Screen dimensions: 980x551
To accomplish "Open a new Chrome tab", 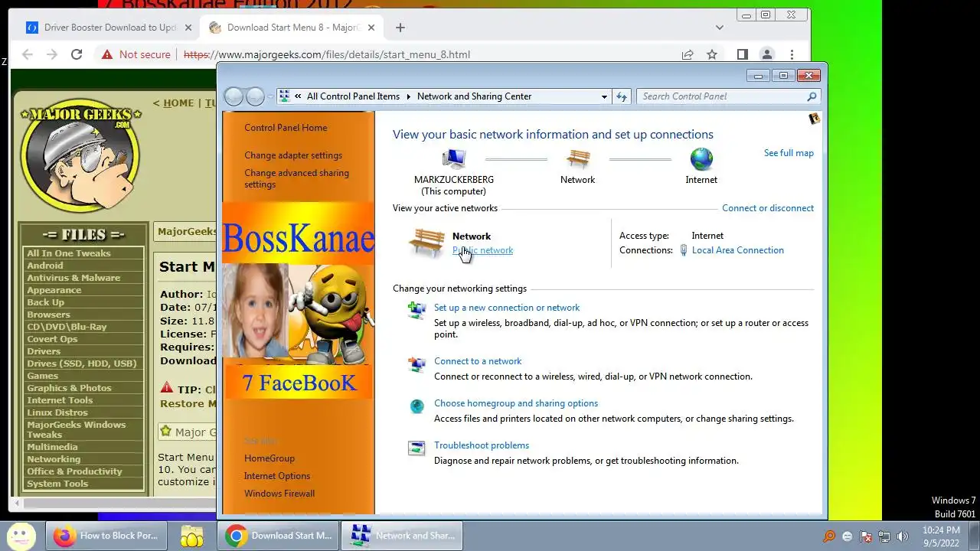I will 400,28.
